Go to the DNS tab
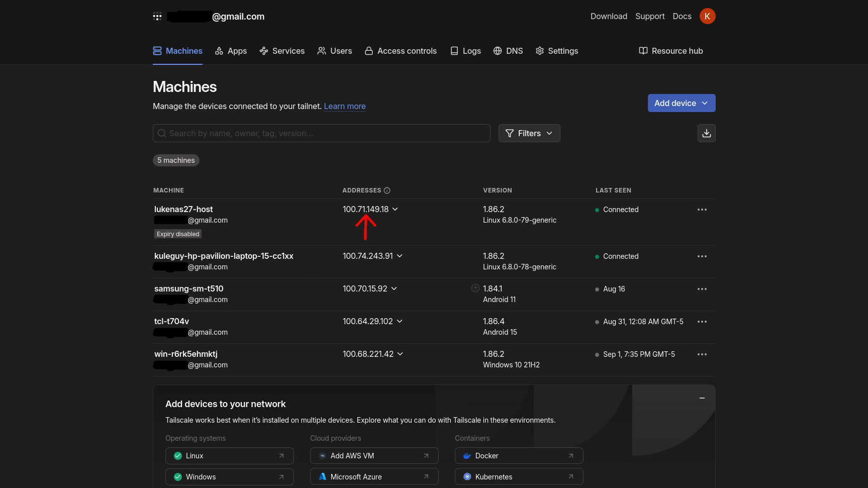 (508, 51)
